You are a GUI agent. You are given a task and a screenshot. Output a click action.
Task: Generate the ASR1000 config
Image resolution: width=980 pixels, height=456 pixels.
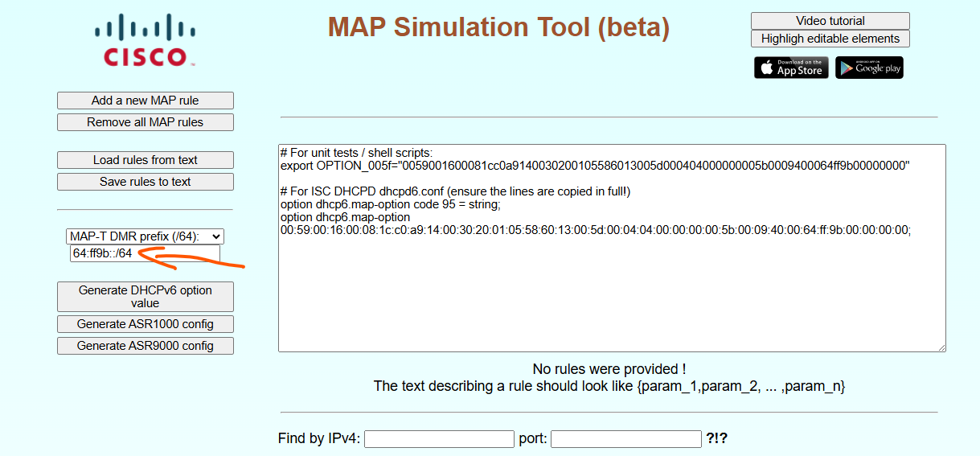145,324
